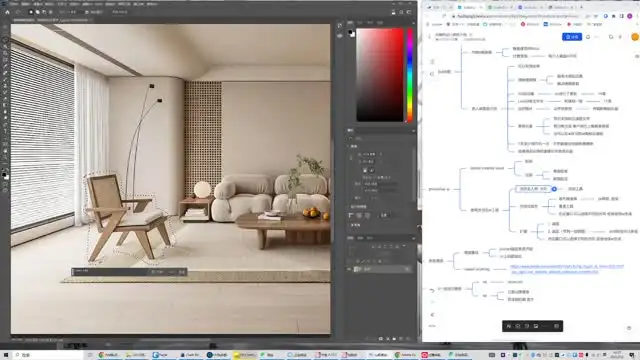
Task: Click the browser reload icon
Action: tap(444, 16)
